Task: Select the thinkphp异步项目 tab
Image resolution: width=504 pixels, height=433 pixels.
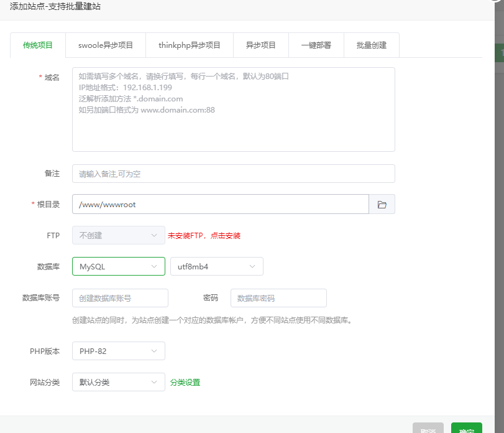Action: (x=190, y=45)
